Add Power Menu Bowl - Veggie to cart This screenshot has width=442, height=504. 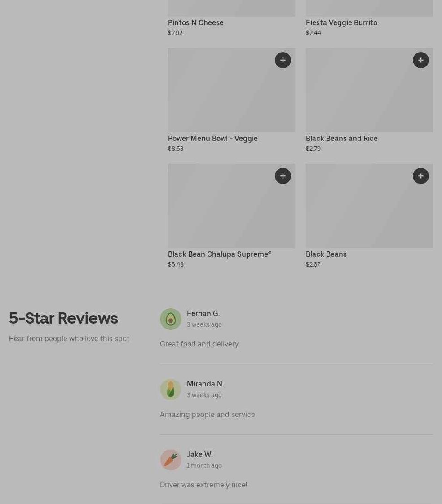283,60
